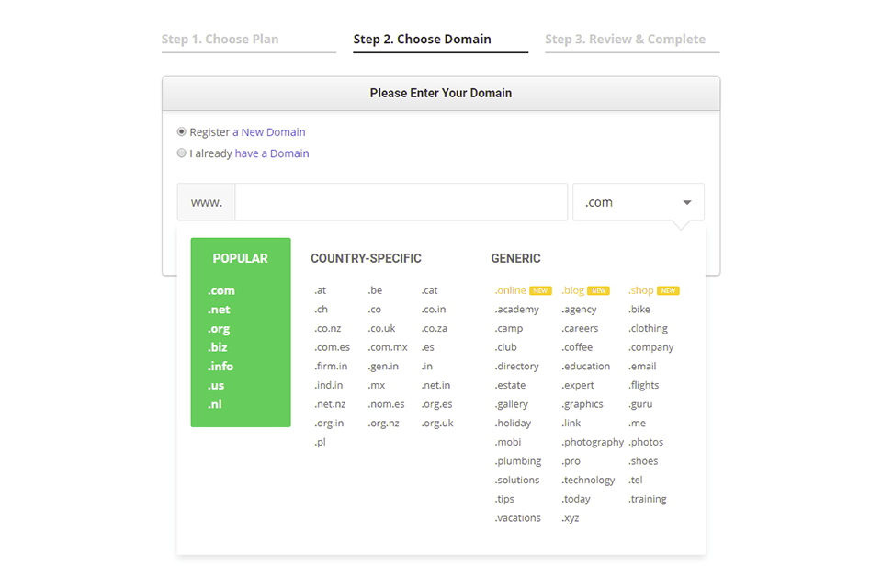882x588 pixels.
Task: Choose the .technology generic domain
Action: (589, 480)
